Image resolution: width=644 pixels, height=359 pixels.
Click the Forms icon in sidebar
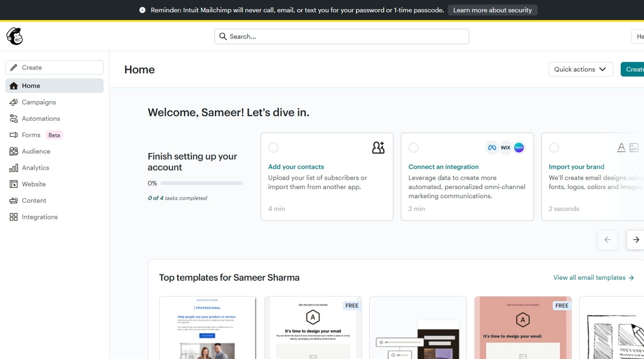pyautogui.click(x=14, y=135)
